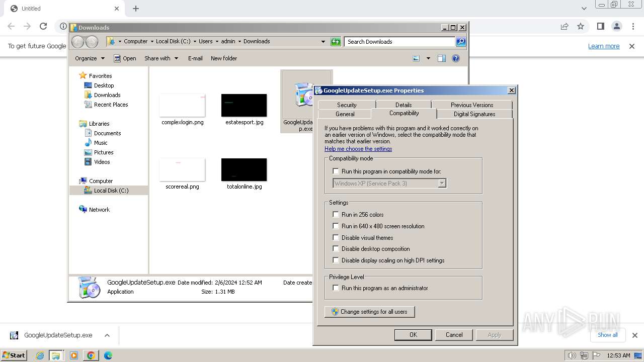This screenshot has width=644, height=362.
Task: Open Action Center flag icon
Action: [596, 355]
